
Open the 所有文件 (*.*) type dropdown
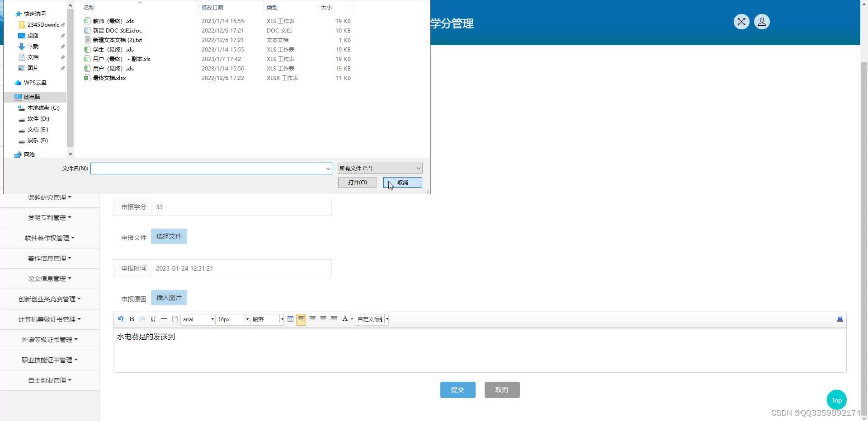(x=380, y=168)
